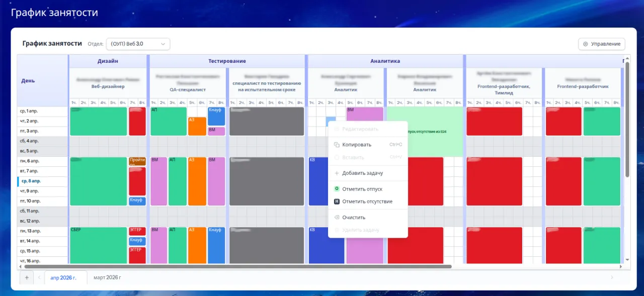Open the Отдел department dropdown

[137, 44]
